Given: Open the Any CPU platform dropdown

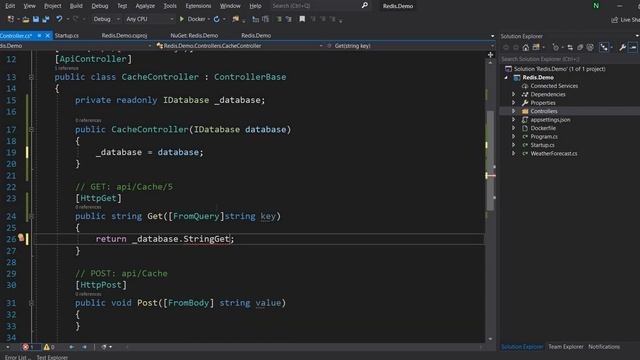Looking at the screenshot, I should point(149,19).
